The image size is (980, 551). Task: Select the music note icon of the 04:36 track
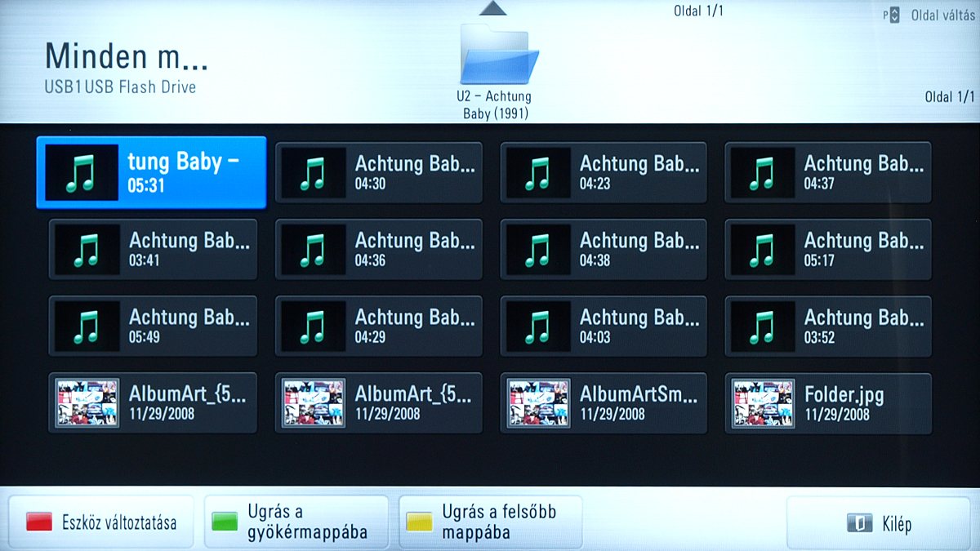(312, 250)
